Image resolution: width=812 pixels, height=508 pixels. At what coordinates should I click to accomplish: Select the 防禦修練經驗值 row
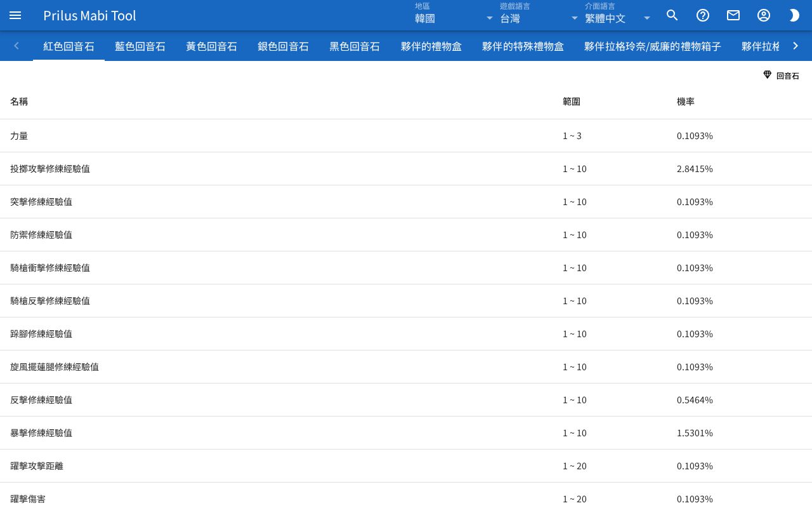point(406,235)
